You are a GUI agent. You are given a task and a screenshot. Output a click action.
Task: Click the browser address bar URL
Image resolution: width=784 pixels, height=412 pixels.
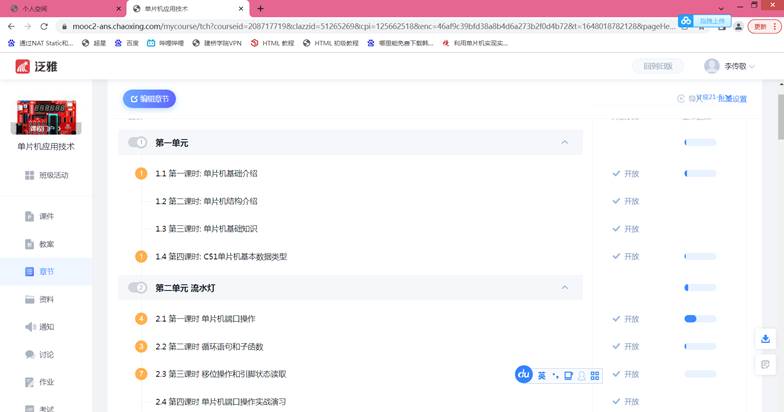[372, 26]
